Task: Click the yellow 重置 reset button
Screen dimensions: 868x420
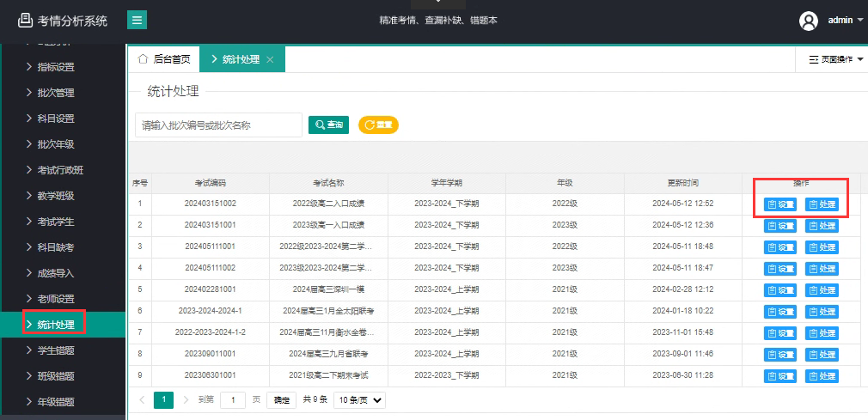Action: tap(378, 125)
